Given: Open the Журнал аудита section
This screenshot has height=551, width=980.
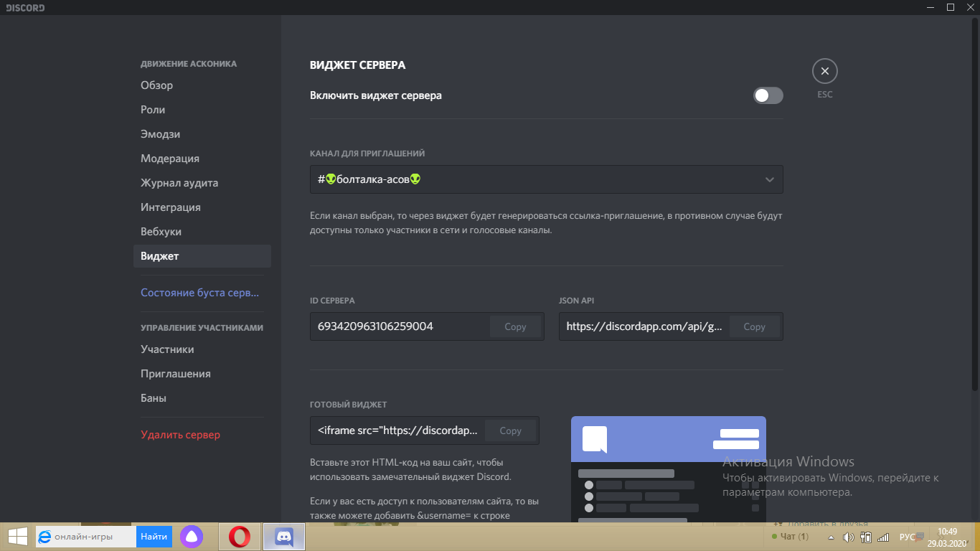Looking at the screenshot, I should 202,183.
